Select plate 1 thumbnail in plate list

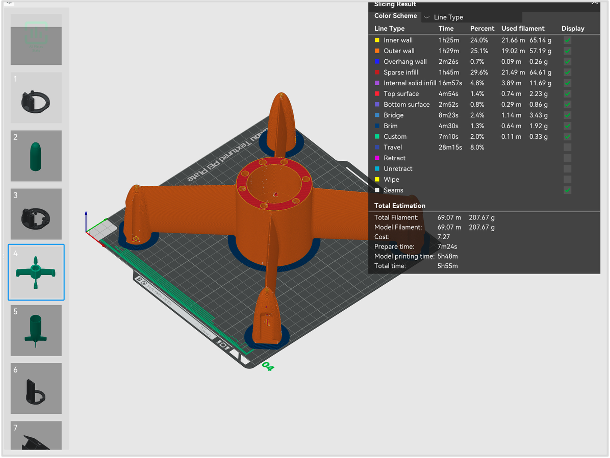click(36, 98)
